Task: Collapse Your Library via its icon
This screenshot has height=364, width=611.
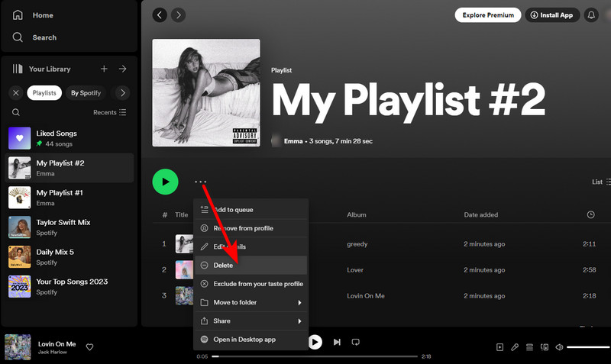Action: pos(18,69)
